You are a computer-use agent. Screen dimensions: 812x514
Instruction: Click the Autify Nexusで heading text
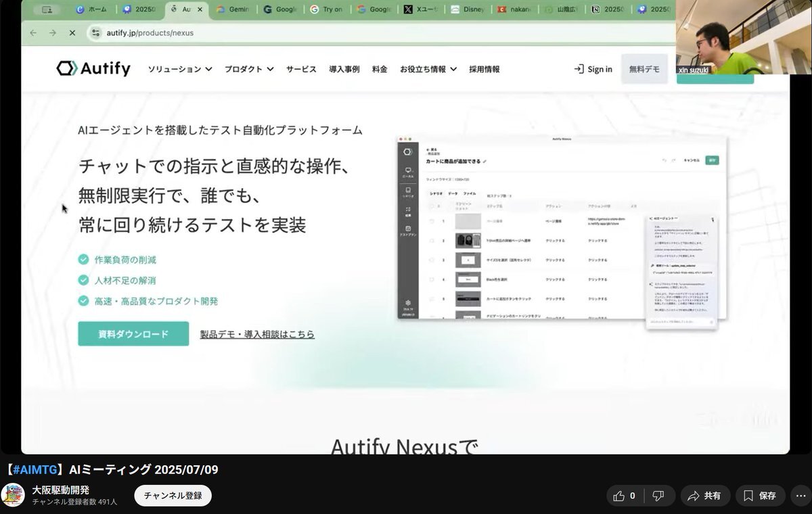(x=405, y=446)
